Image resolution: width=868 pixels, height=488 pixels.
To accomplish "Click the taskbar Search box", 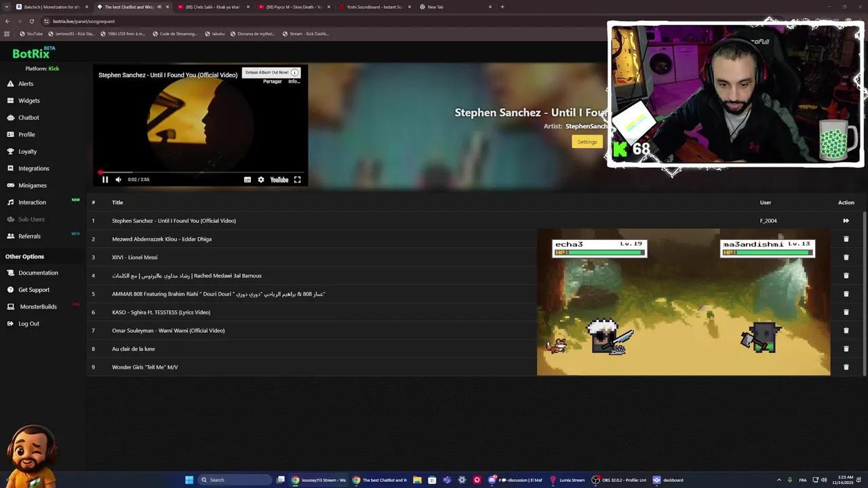I will [x=235, y=480].
